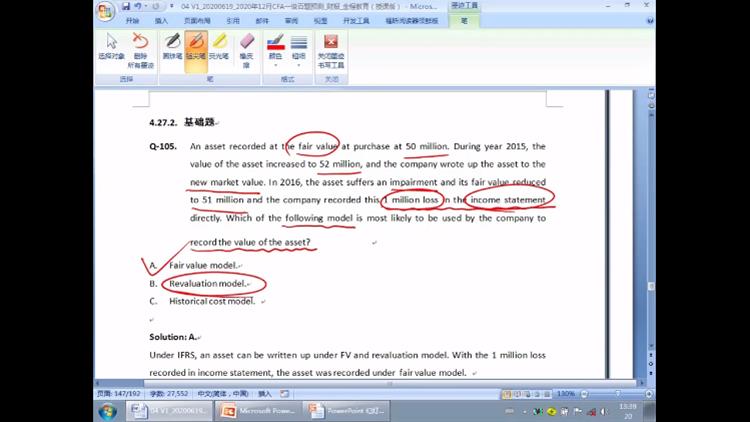Go to previous page browse button
750x422 pixels.
[x=651, y=355]
